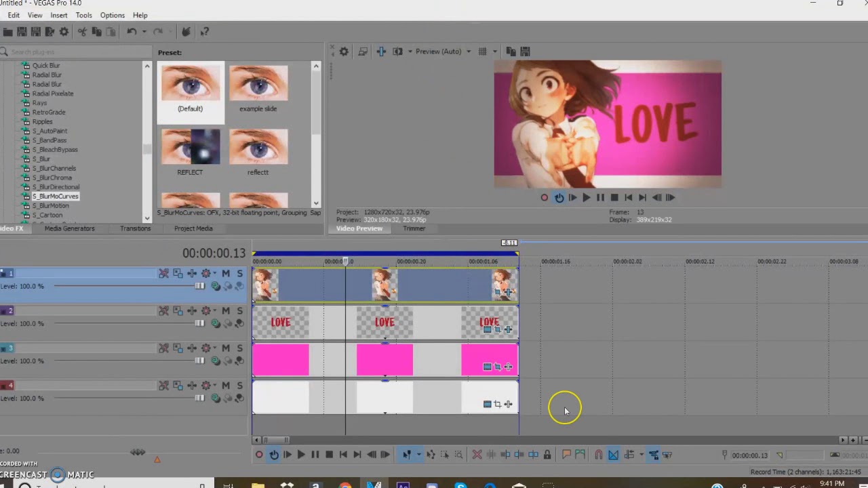
Task: Open track 1 FX button
Action: click(x=192, y=273)
